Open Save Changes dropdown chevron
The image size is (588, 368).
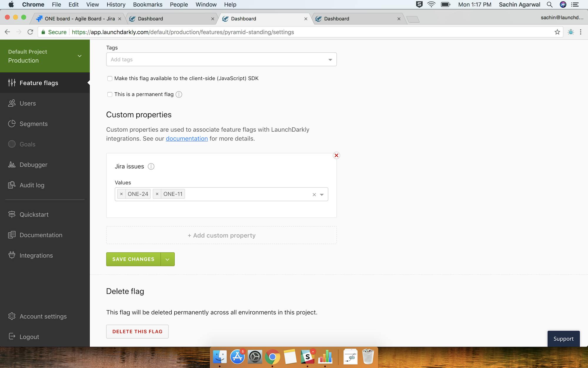click(x=168, y=259)
